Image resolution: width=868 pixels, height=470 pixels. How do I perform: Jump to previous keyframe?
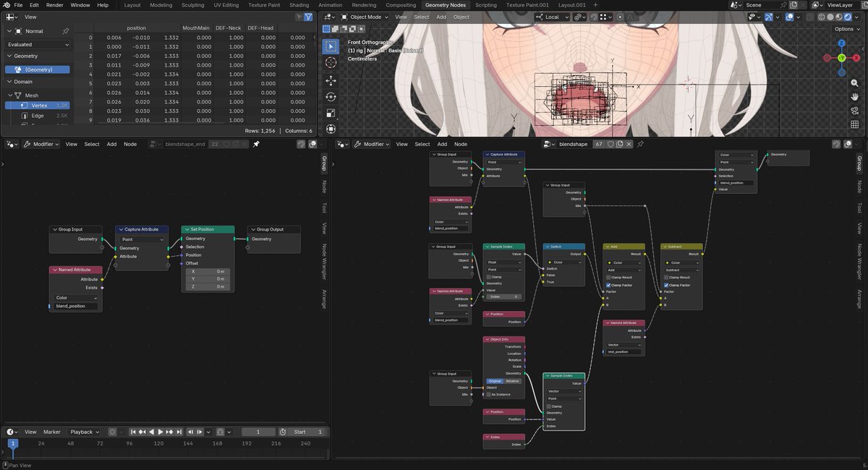pos(142,432)
